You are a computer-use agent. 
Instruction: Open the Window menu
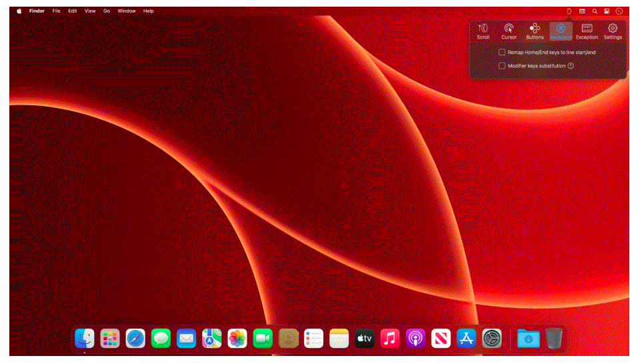click(x=127, y=11)
